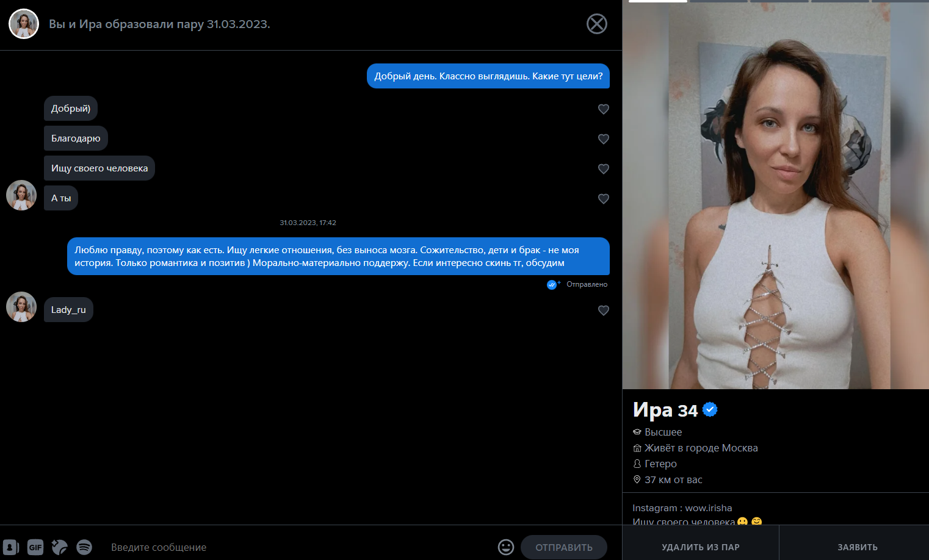Open the sticker picker icon
This screenshot has width=929, height=560.
[x=60, y=547]
